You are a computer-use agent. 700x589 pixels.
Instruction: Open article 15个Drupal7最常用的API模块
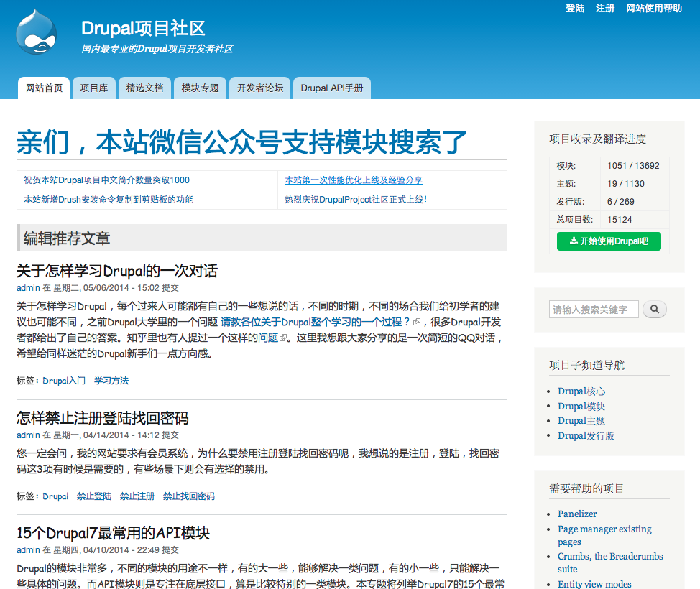click(113, 533)
